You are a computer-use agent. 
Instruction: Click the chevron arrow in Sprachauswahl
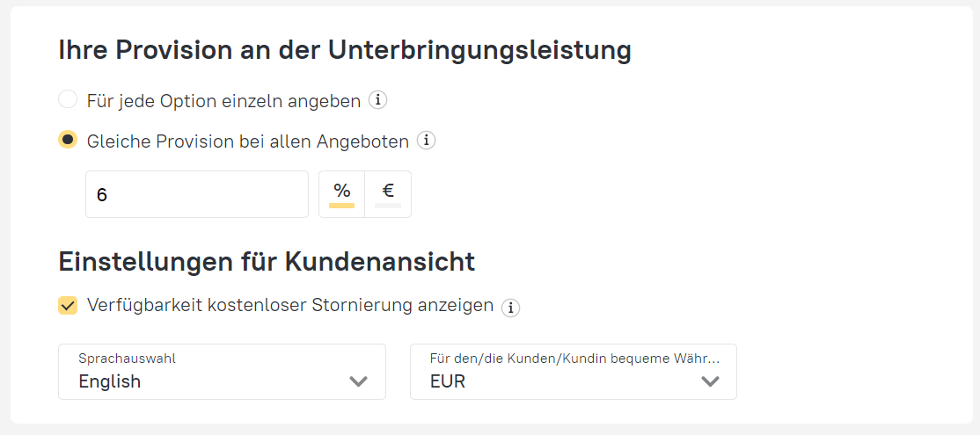(x=358, y=381)
